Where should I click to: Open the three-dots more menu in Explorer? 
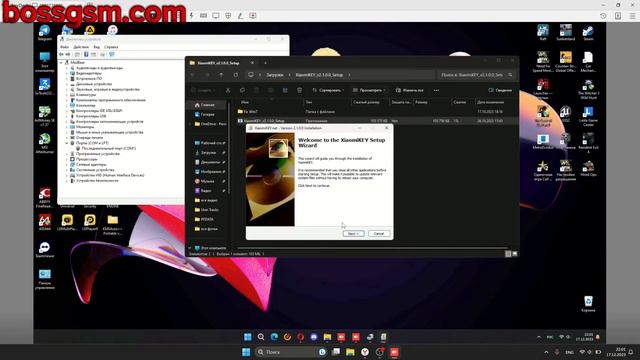[x=436, y=90]
